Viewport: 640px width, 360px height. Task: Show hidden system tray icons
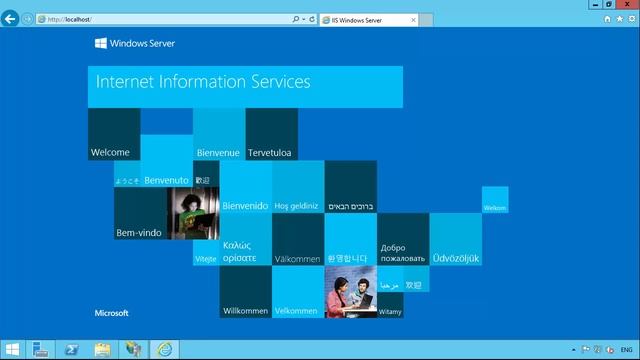pos(573,350)
